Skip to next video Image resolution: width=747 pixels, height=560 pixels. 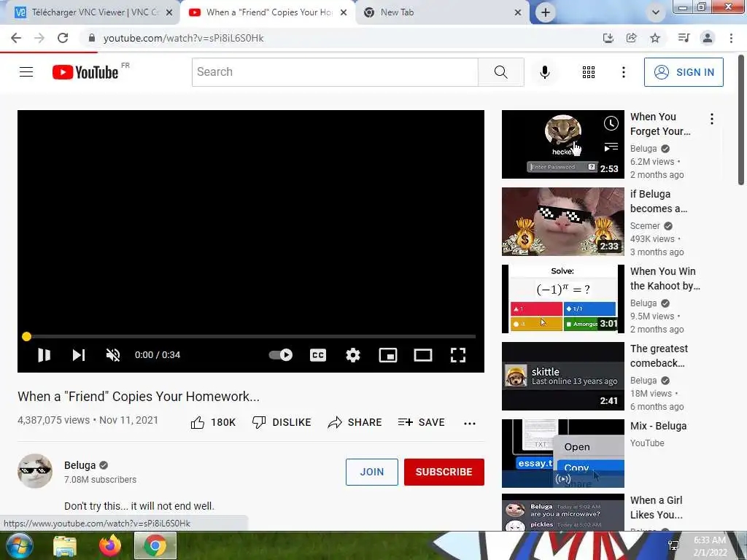(79, 355)
